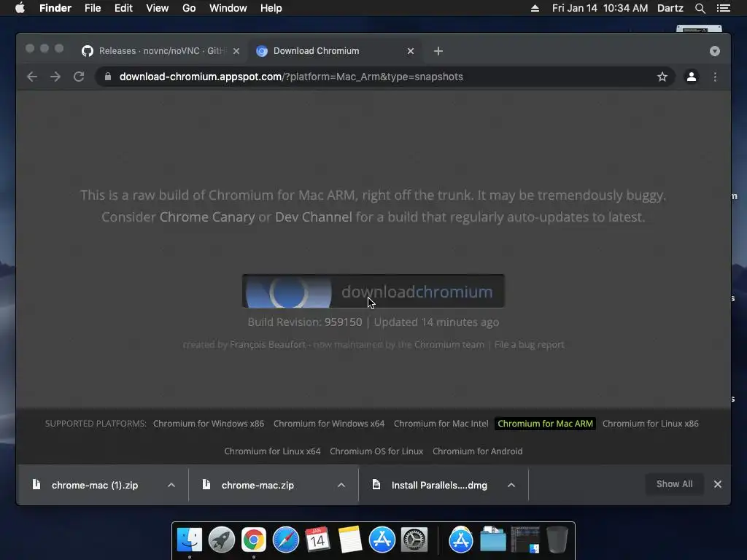Open the Dev Channel link

point(314,217)
